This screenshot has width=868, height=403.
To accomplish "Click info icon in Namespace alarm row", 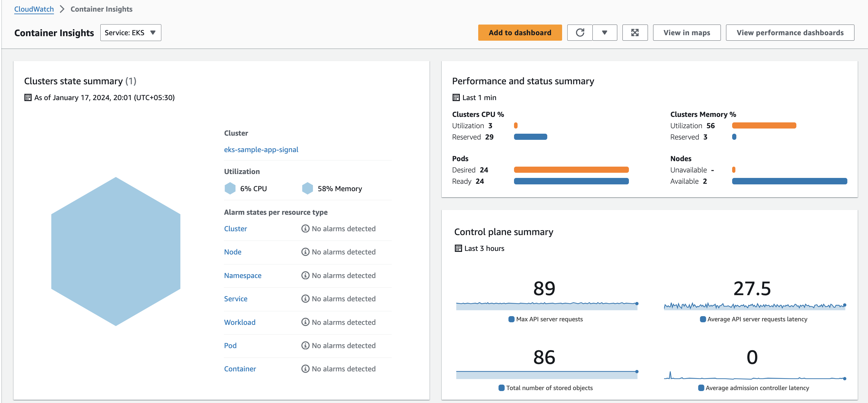I will click(305, 275).
